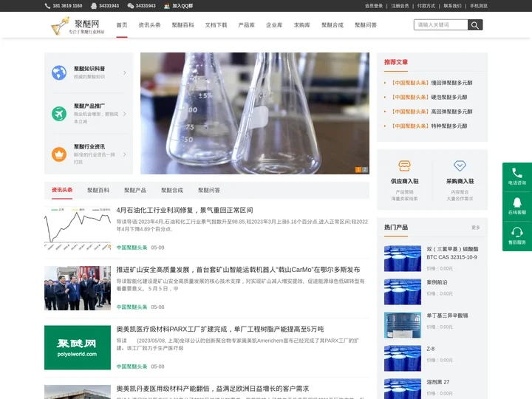The image size is (532, 399).
Task: Switch to the 资讯头条 content tab
Action: click(x=62, y=190)
